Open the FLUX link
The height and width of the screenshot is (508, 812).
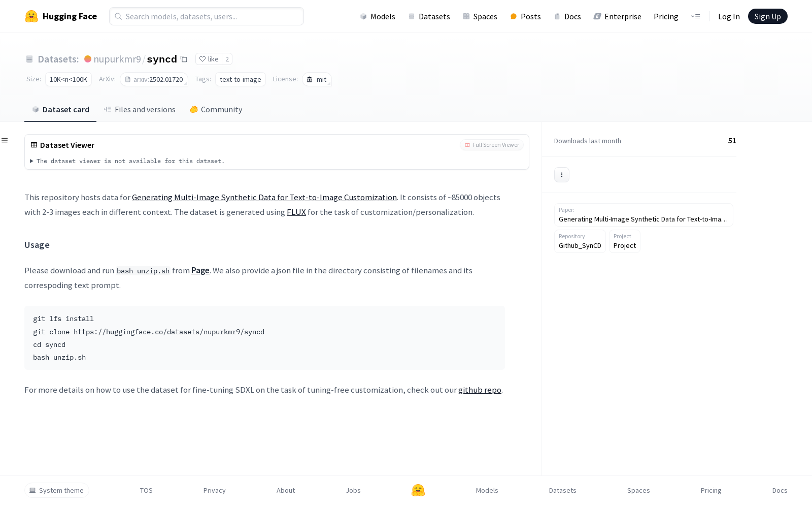pyautogui.click(x=296, y=212)
